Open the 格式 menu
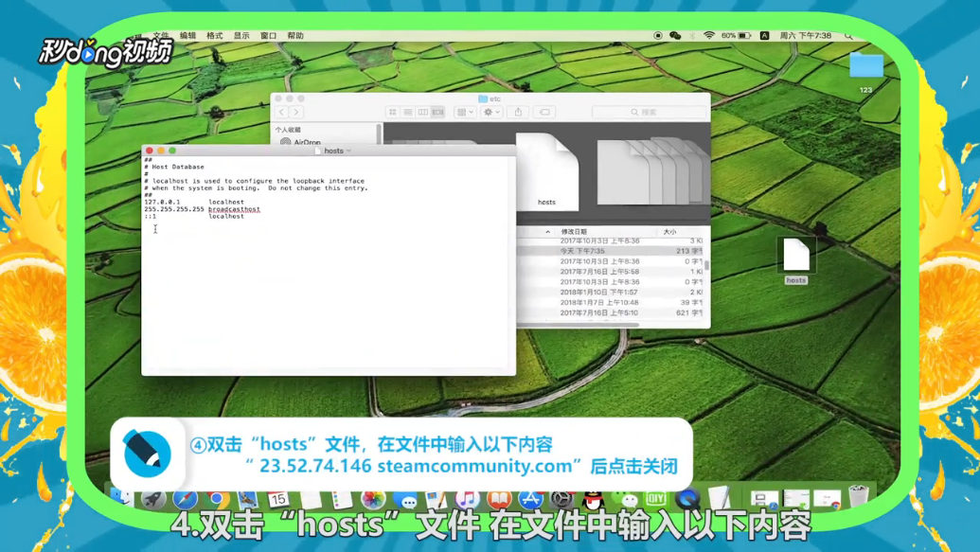The image size is (980, 552). (x=214, y=36)
